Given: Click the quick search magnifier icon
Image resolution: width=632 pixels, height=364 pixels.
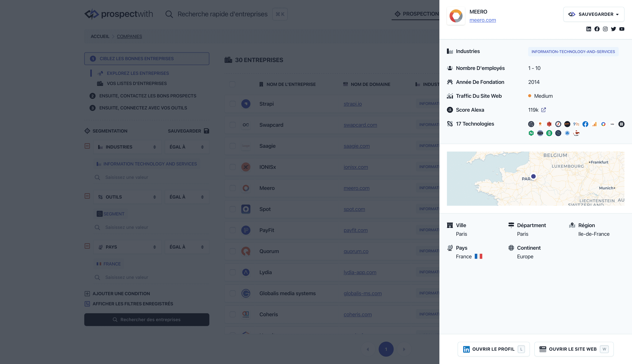Looking at the screenshot, I should 169,14.
